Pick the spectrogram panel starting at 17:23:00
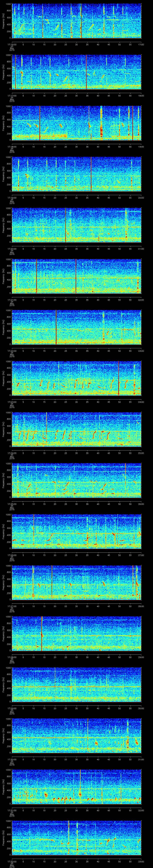This screenshot has width=153, height=868. point(76,378)
